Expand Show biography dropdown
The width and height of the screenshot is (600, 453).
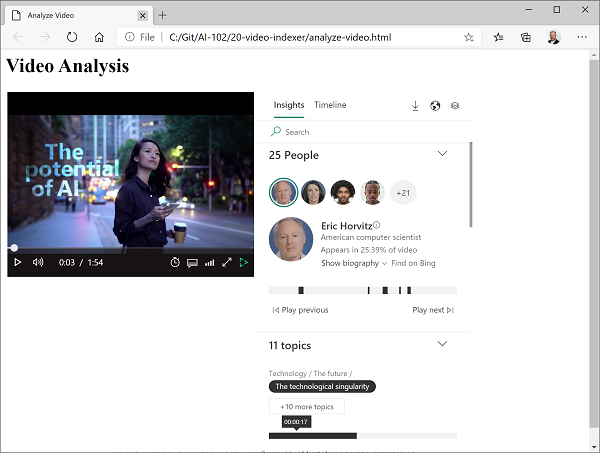click(354, 263)
